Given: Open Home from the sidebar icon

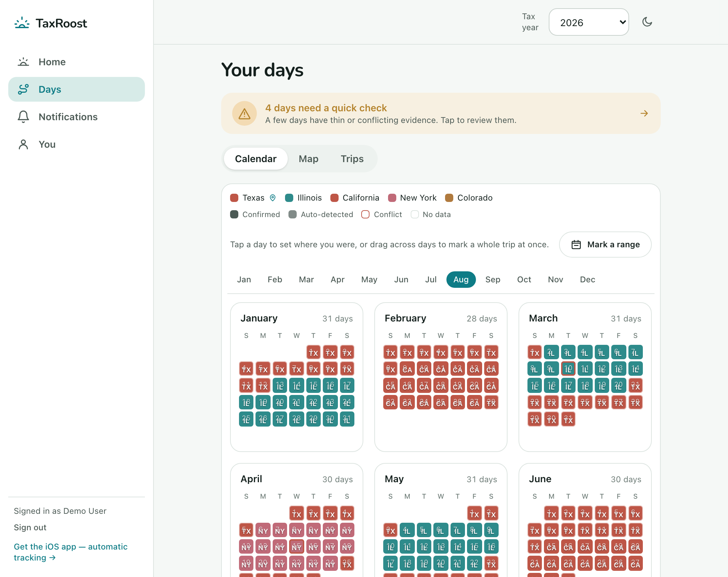Looking at the screenshot, I should tap(23, 62).
